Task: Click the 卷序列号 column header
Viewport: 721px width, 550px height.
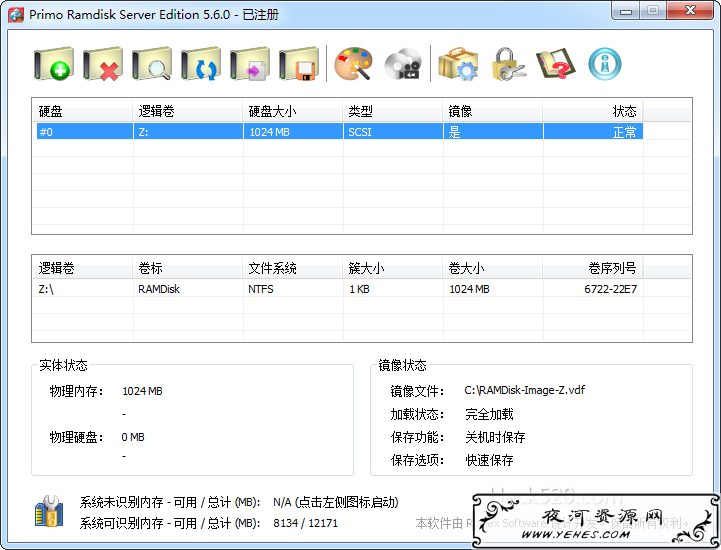Action: pos(593,268)
